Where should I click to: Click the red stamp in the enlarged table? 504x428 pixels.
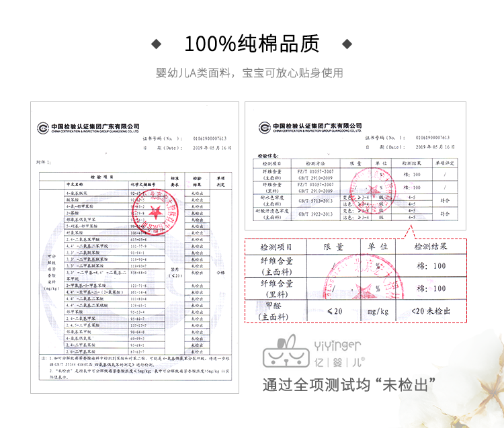[x=363, y=281]
